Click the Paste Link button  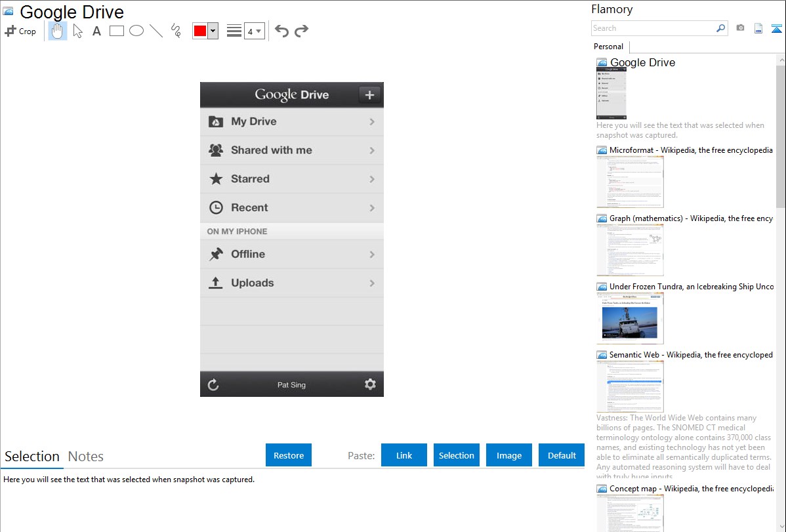click(x=404, y=455)
